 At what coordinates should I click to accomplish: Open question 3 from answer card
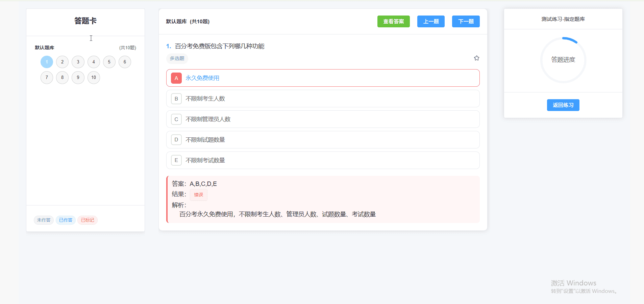(78, 62)
